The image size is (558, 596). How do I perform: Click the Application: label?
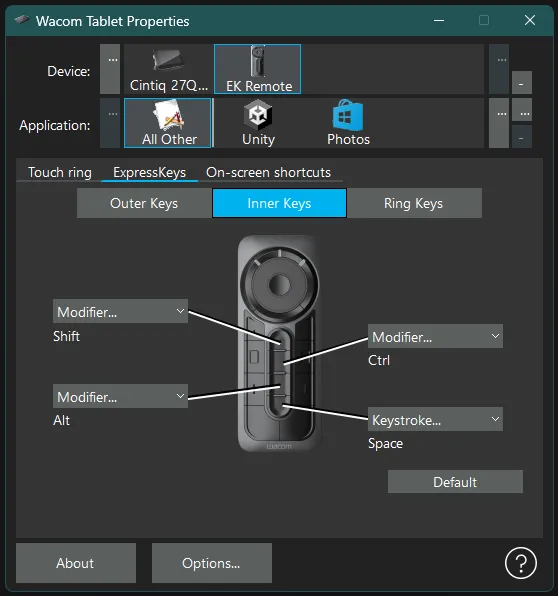click(55, 125)
